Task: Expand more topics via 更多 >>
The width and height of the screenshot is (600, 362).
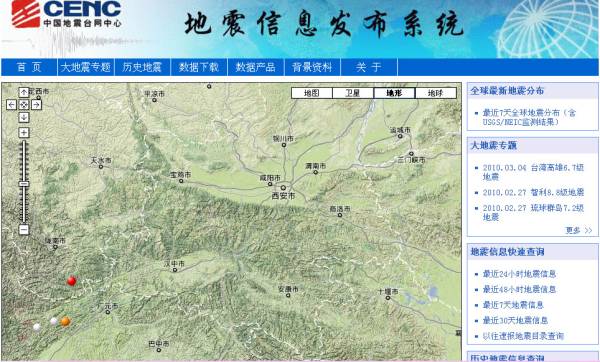Action: tap(579, 230)
